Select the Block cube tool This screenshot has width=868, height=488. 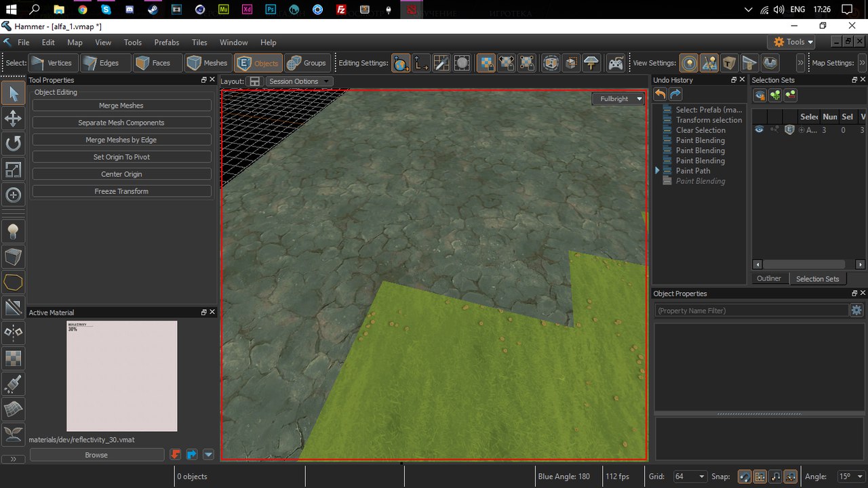pyautogui.click(x=13, y=257)
